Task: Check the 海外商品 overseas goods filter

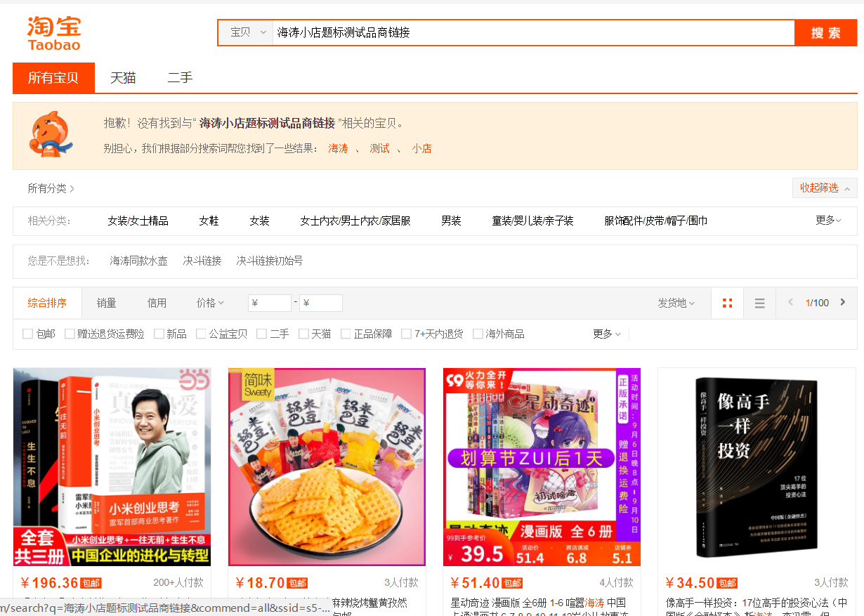Action: tap(479, 333)
